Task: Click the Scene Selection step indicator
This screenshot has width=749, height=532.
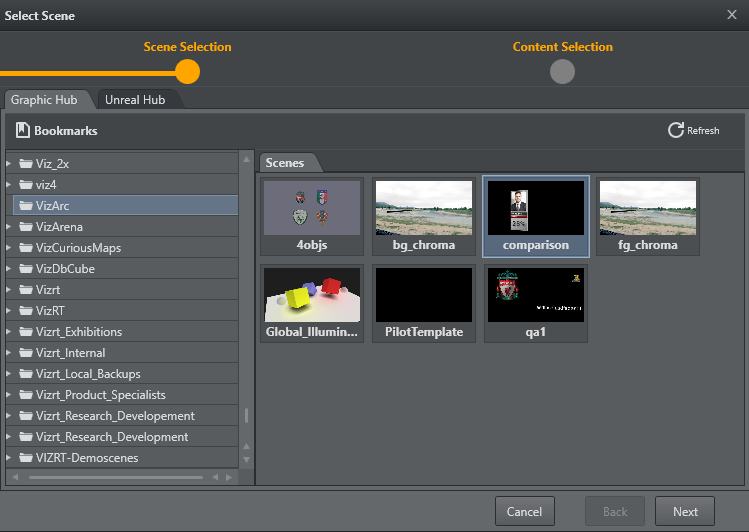Action: (187, 71)
